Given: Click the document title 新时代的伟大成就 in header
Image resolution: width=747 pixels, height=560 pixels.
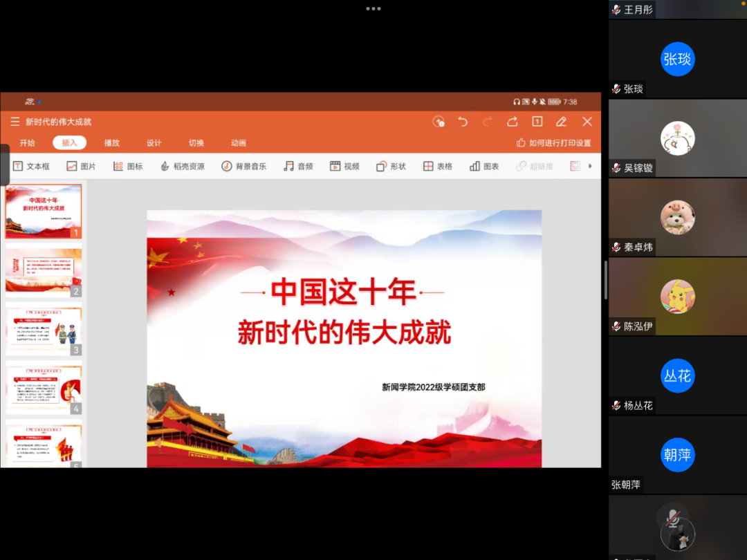Looking at the screenshot, I should [58, 122].
